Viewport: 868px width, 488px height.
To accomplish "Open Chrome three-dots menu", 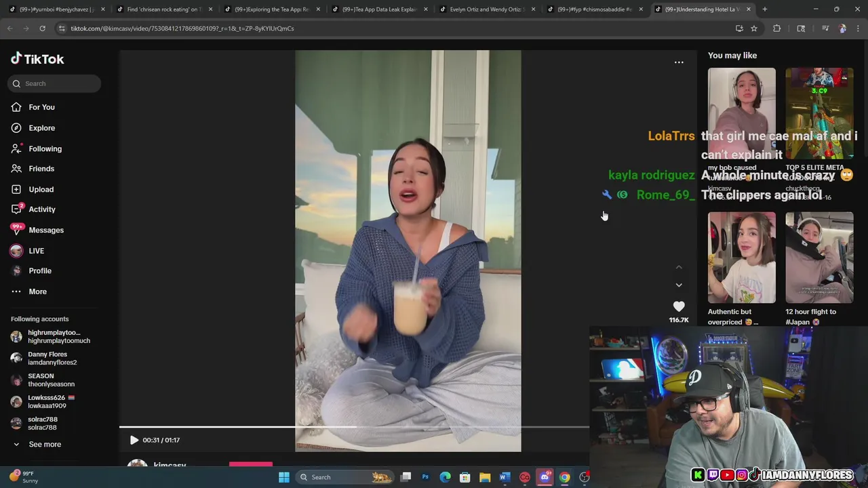I will (x=858, y=28).
